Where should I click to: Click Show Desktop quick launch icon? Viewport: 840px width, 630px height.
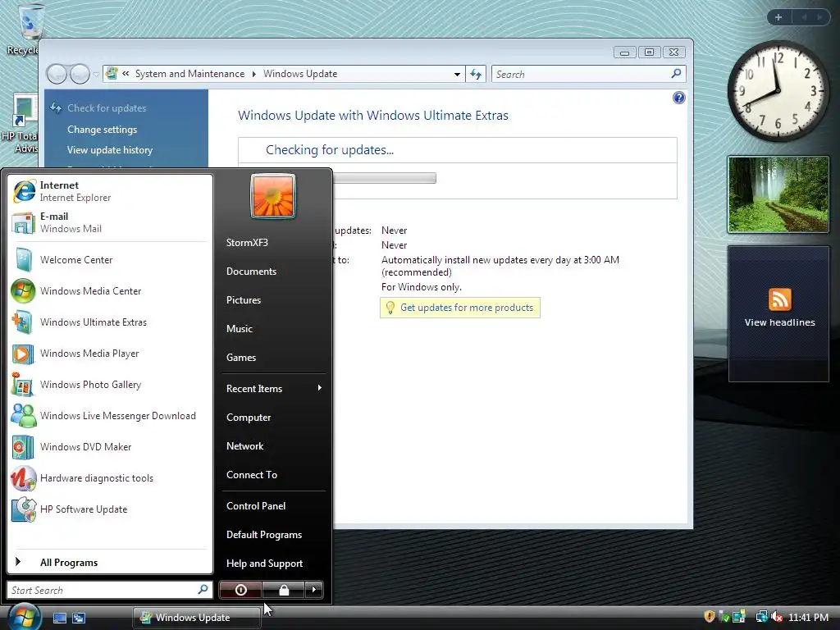pyautogui.click(x=59, y=618)
